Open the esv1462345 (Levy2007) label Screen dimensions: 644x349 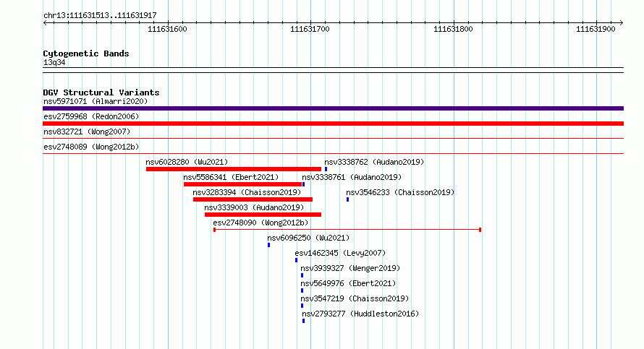tap(340, 253)
